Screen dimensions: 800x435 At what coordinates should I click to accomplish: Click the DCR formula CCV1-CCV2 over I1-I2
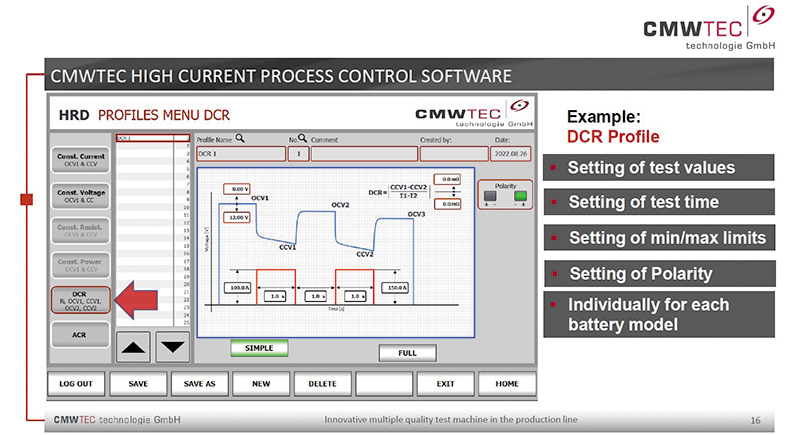pyautogui.click(x=398, y=191)
